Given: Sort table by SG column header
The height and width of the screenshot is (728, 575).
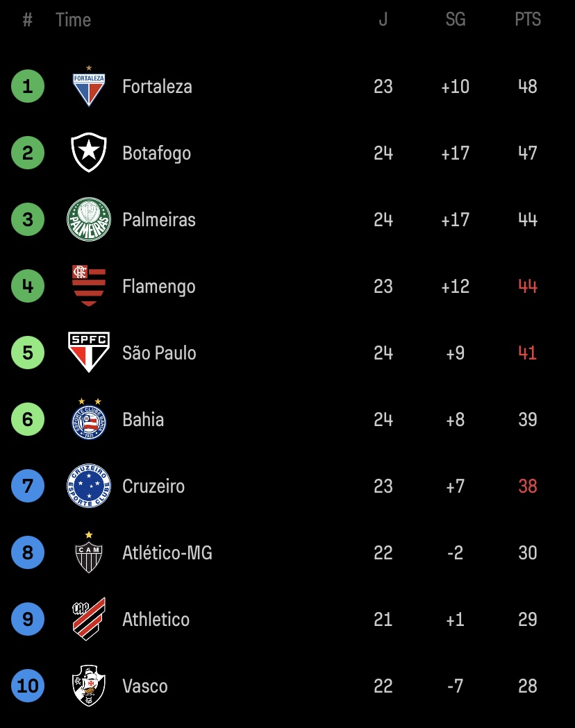Looking at the screenshot, I should point(455,19).
